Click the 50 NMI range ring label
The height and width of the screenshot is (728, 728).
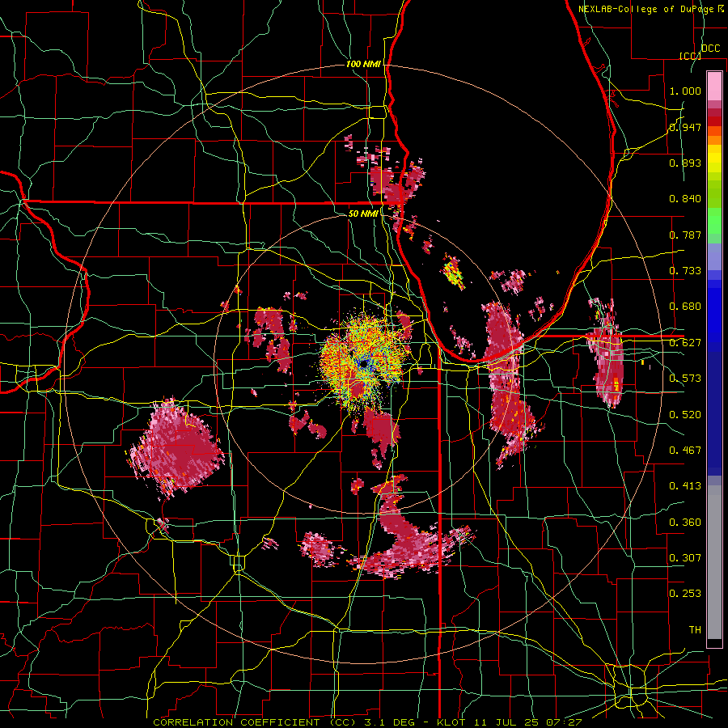point(363,214)
